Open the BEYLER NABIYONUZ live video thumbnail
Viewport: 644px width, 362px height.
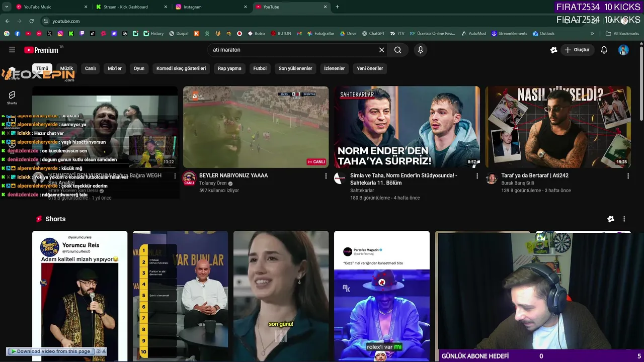(256, 127)
